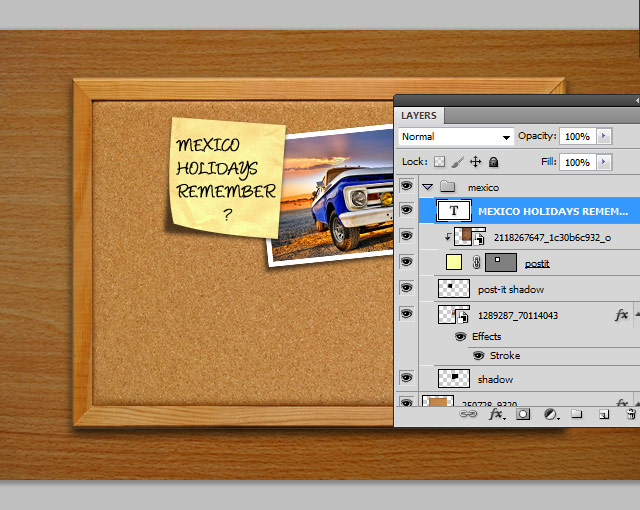Collapse the mexico layer group

(x=428, y=187)
